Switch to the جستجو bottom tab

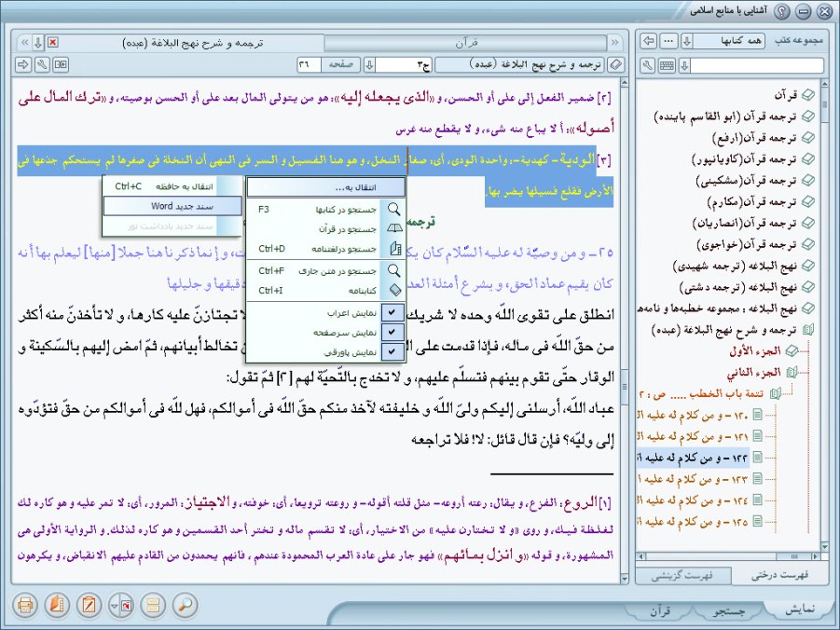pyautogui.click(x=730, y=611)
